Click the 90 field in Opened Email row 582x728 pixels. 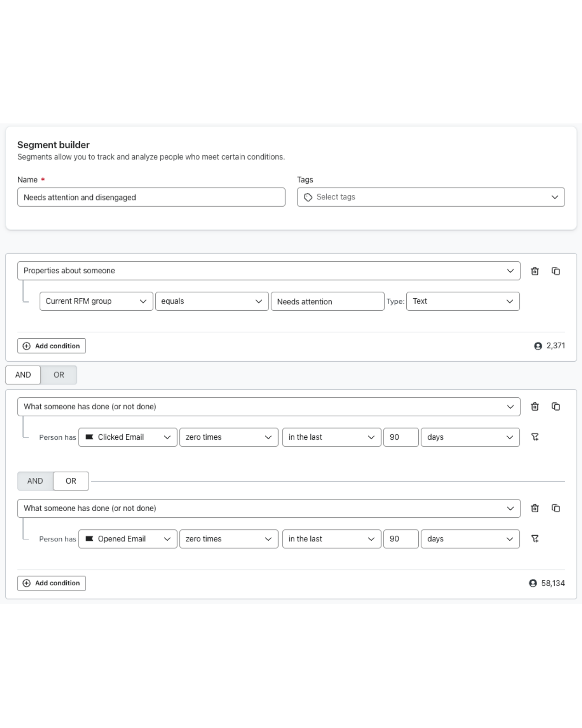point(401,539)
